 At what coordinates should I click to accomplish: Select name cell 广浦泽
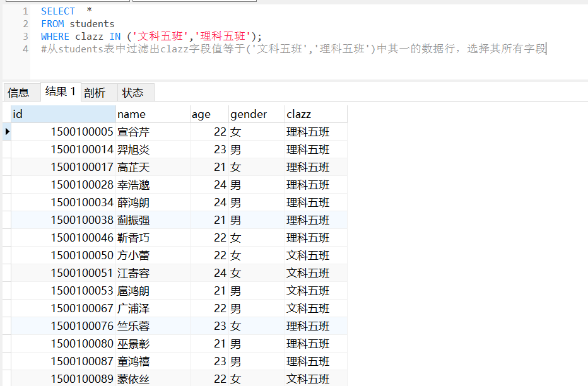pos(153,308)
